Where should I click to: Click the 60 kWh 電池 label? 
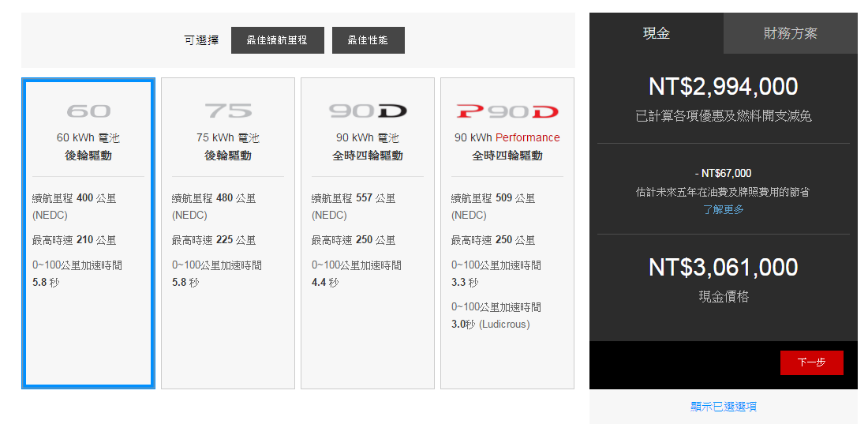coord(88,138)
